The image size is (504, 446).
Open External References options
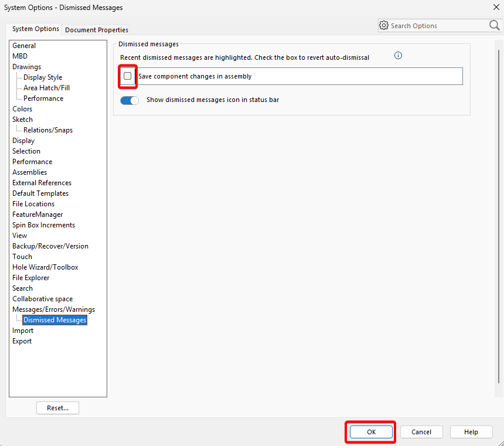click(x=42, y=183)
